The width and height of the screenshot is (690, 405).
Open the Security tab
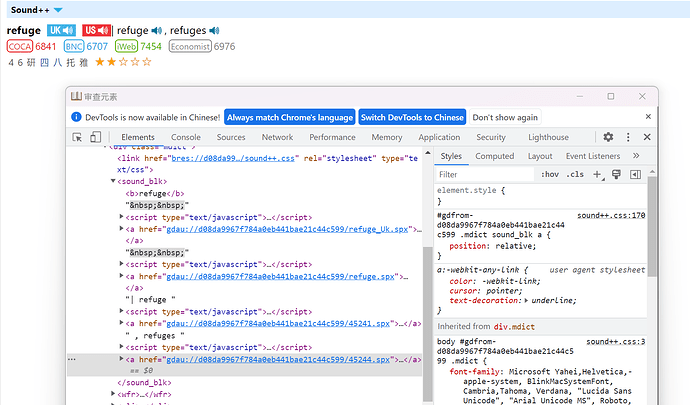[x=491, y=137]
